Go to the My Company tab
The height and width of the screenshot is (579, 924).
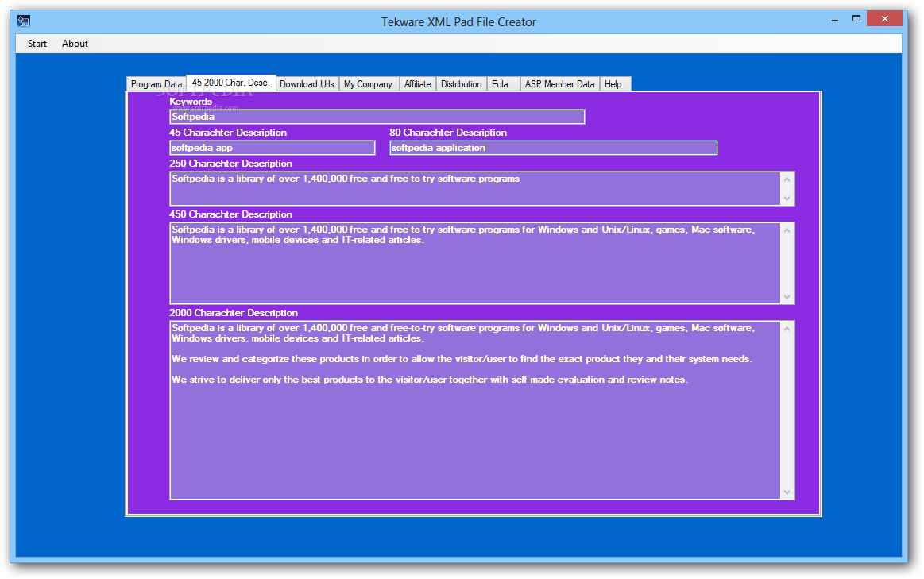tap(369, 84)
